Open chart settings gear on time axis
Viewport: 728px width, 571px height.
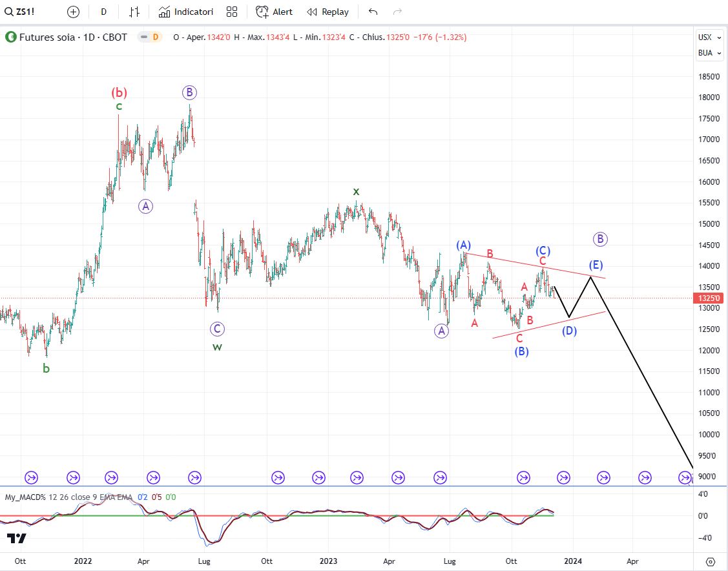[710, 562]
